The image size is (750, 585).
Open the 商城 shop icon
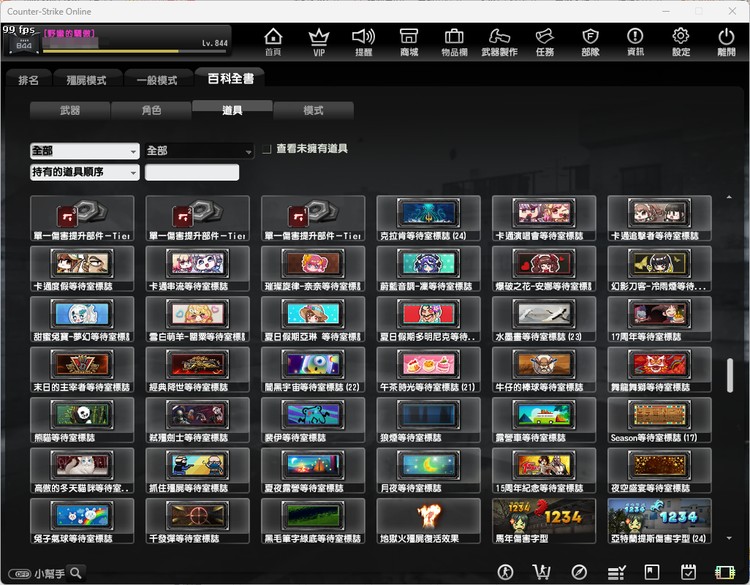409,42
